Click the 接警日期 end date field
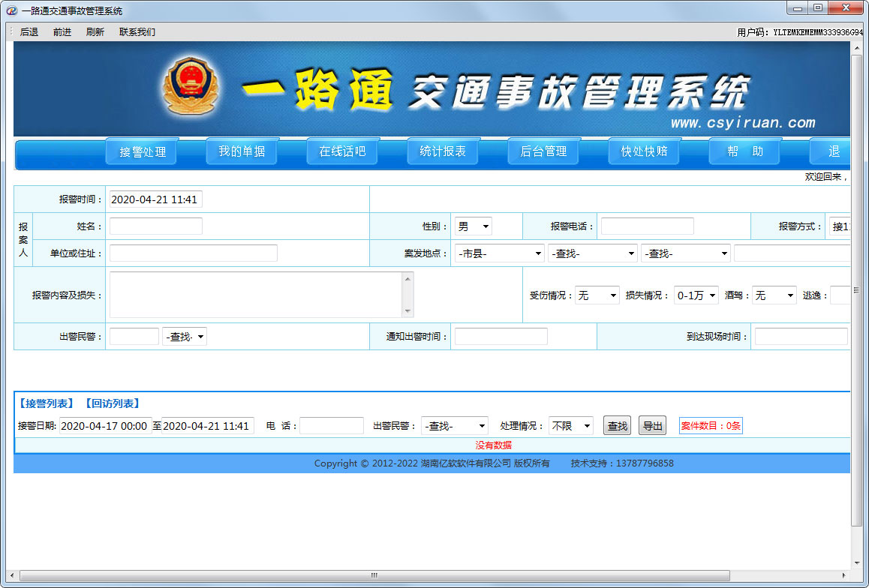 click(x=208, y=426)
